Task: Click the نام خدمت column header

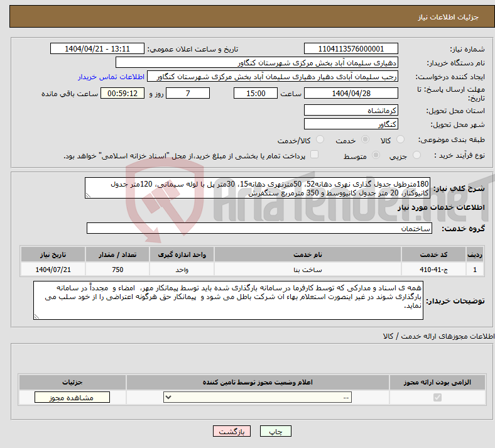Action: point(308,254)
